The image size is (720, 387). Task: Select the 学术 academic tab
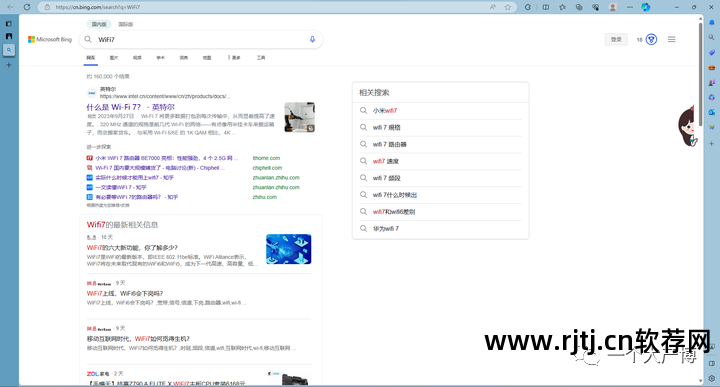(160, 58)
